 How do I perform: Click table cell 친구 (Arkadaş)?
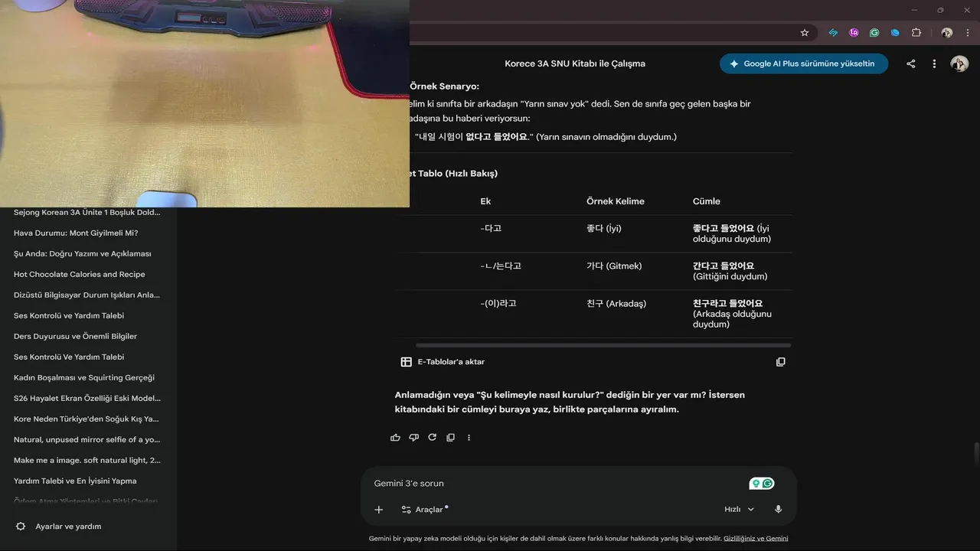click(x=616, y=303)
